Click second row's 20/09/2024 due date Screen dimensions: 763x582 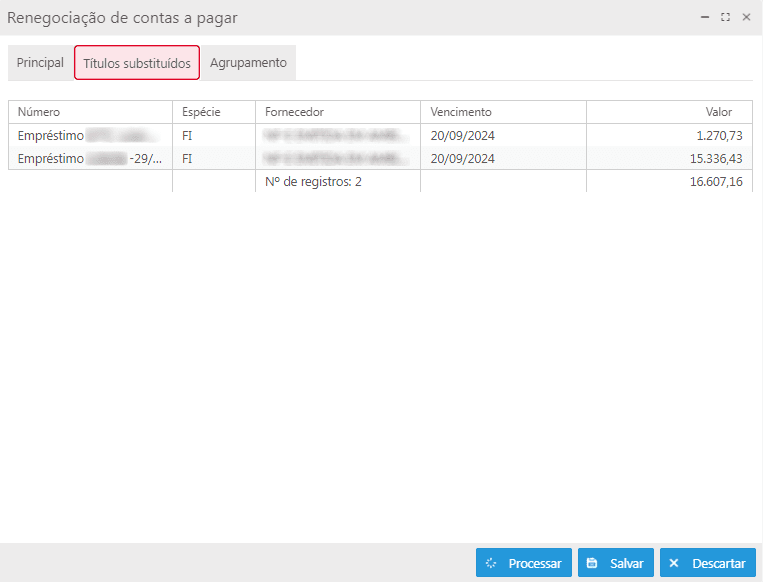coord(463,158)
